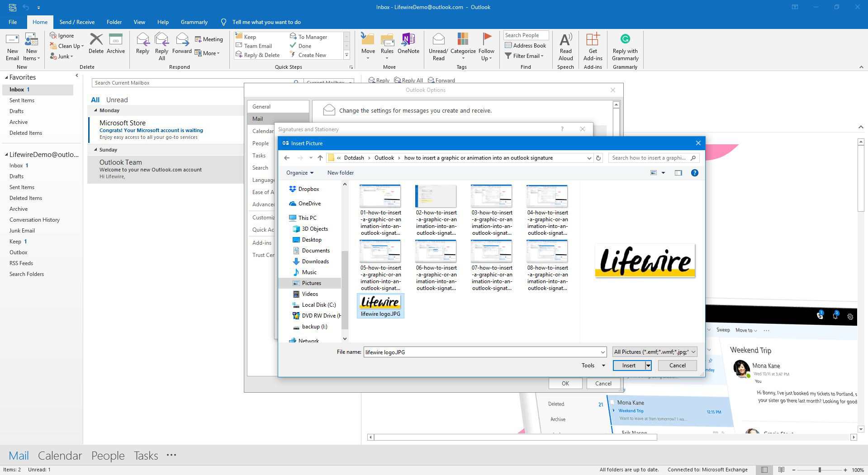Expand the More respond options
Image resolution: width=868 pixels, height=475 pixels.
207,53
